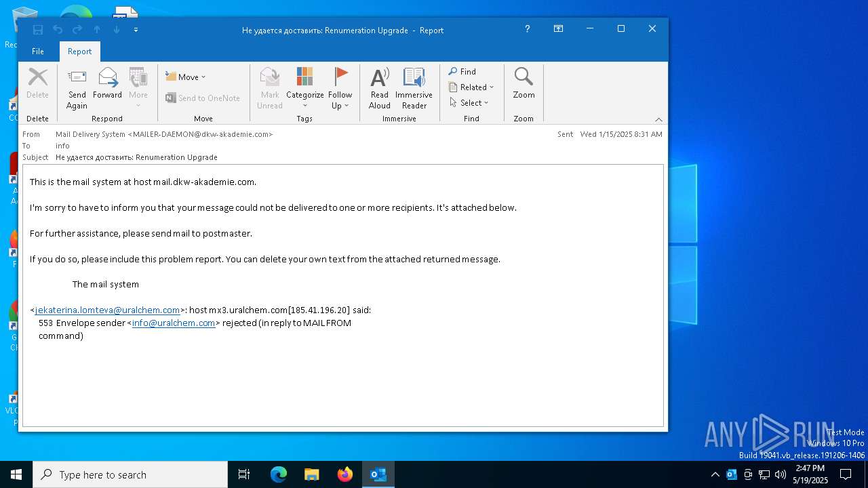
Task: Click the taskbar search box
Action: (130, 474)
